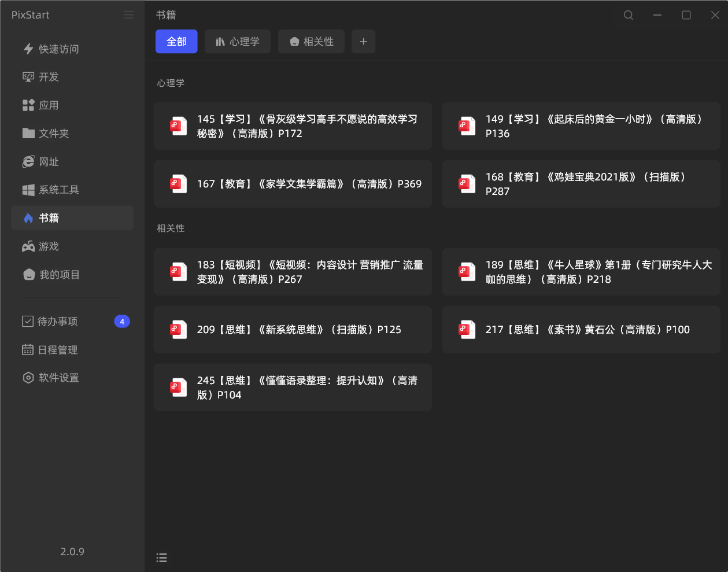This screenshot has height=572, width=728.
Task: Click the browser icon beside 网址
Action: tap(28, 162)
